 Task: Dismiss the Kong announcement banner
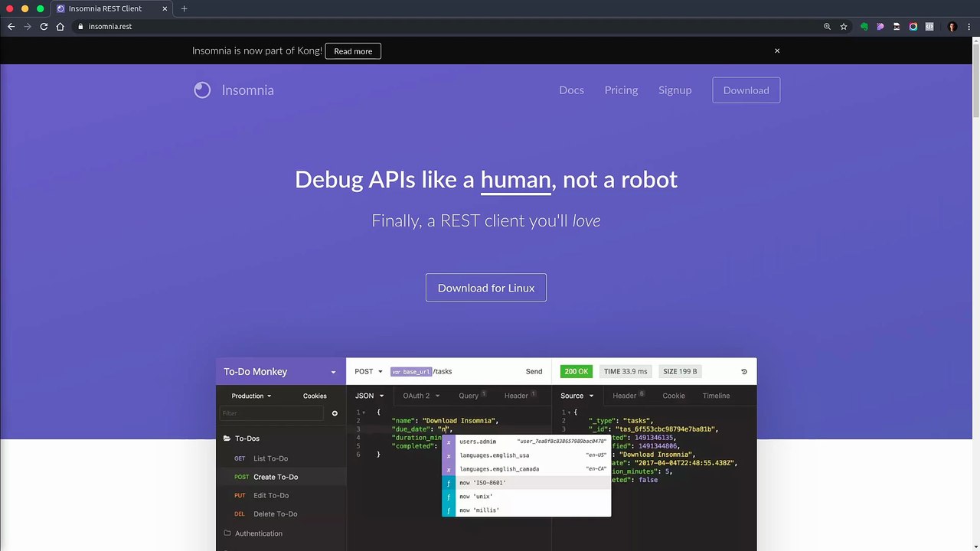[x=777, y=51]
